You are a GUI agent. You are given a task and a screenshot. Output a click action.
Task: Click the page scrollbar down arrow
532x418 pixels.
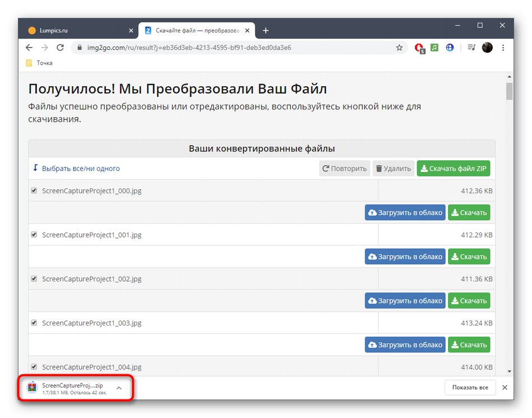509,371
